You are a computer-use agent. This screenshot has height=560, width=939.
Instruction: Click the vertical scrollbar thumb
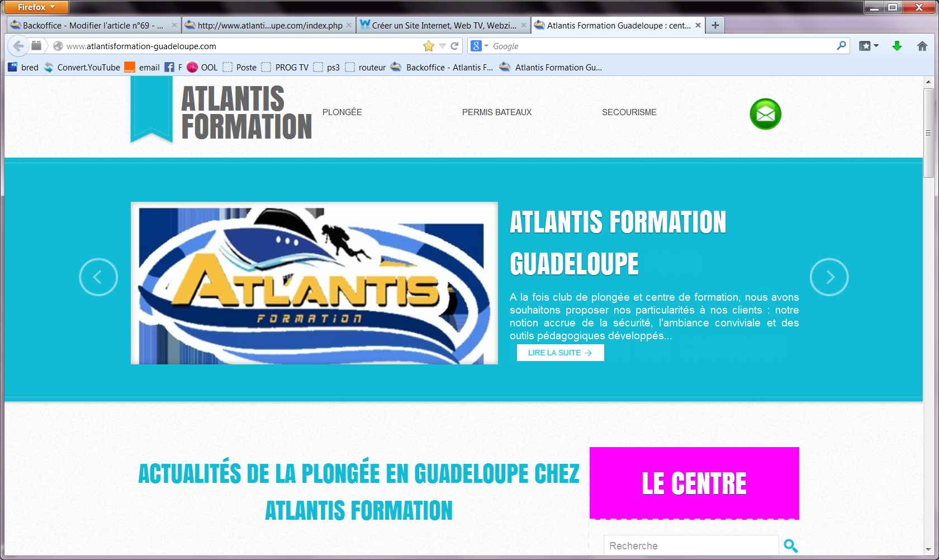click(x=928, y=133)
